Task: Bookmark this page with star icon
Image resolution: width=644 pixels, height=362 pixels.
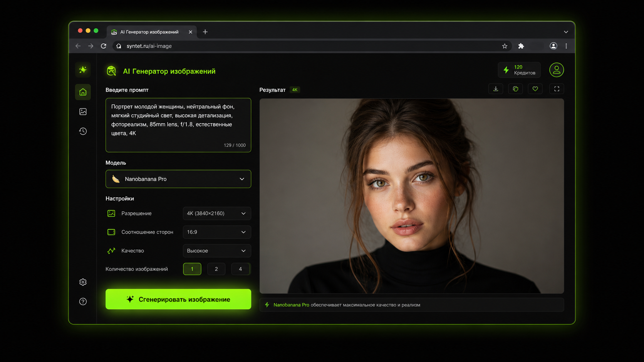Action: coord(505,46)
